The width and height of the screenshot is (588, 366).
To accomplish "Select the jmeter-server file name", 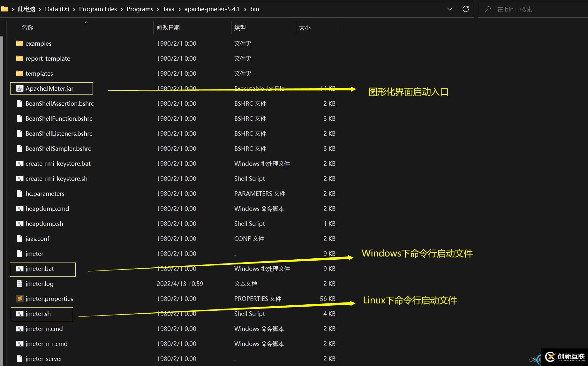I will pyautogui.click(x=44, y=359).
